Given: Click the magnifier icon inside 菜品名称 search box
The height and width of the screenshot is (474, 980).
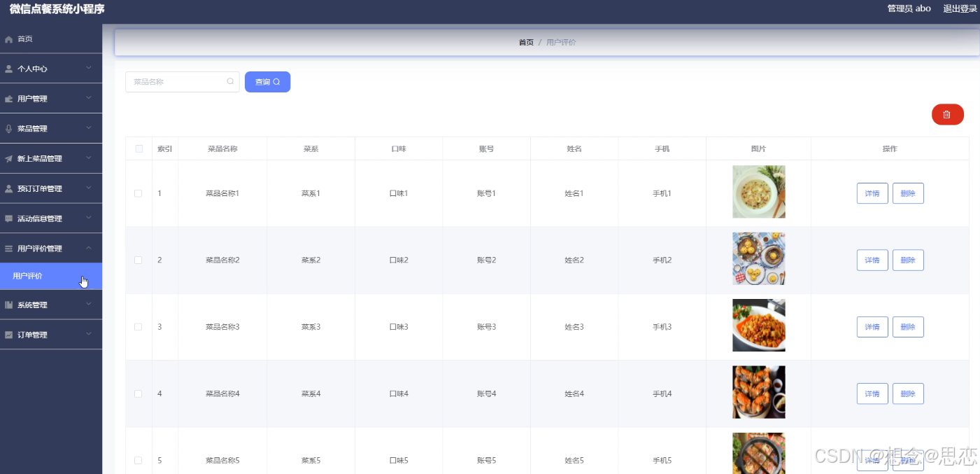Looking at the screenshot, I should 230,82.
